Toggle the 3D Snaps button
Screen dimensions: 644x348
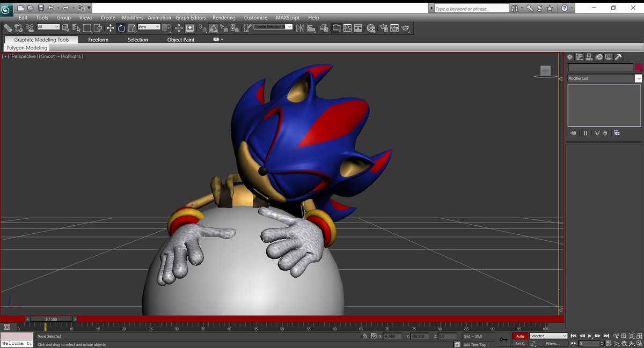point(202,27)
